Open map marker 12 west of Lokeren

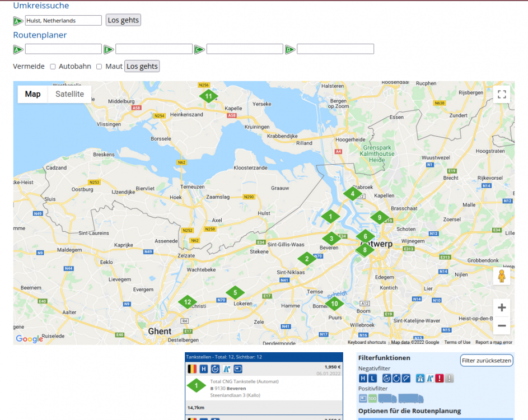[x=188, y=302]
